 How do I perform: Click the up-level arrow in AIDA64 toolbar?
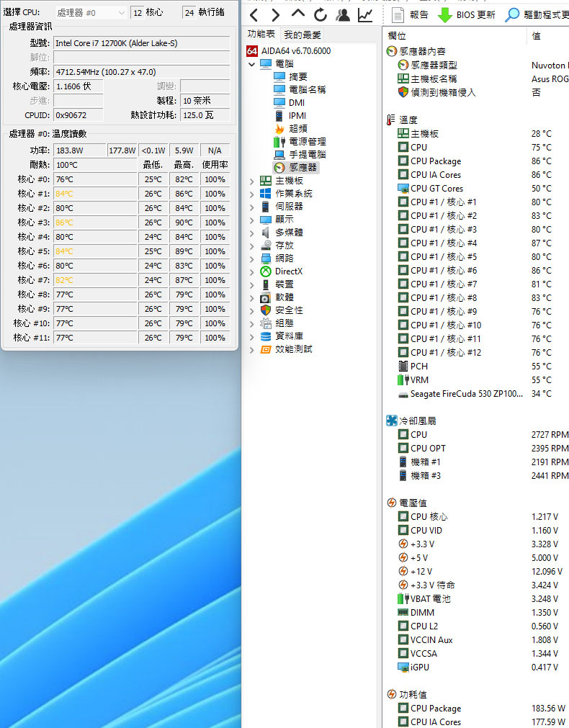pyautogui.click(x=297, y=14)
